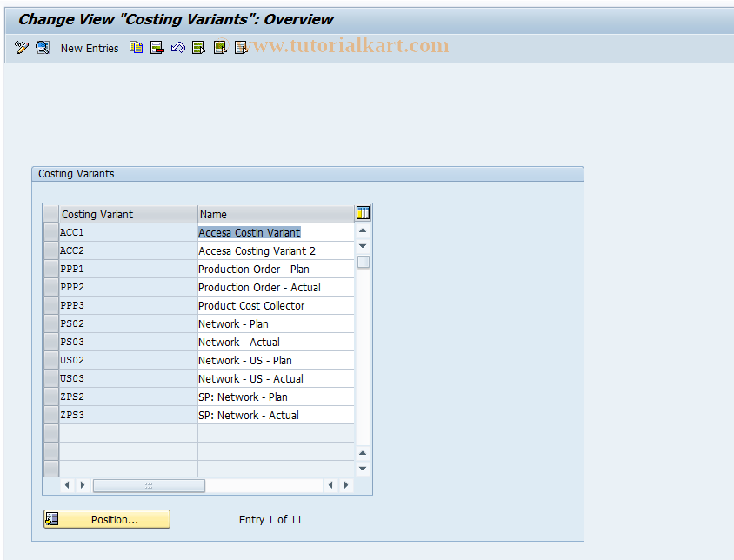Click the Costing Variant column header
734x560 pixels.
[96, 214]
